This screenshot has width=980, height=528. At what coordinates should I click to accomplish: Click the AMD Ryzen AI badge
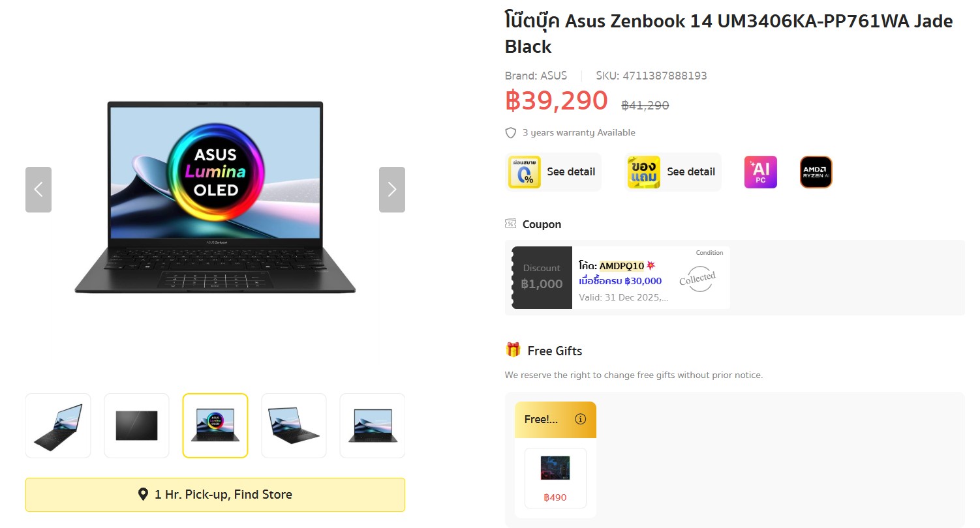click(816, 172)
